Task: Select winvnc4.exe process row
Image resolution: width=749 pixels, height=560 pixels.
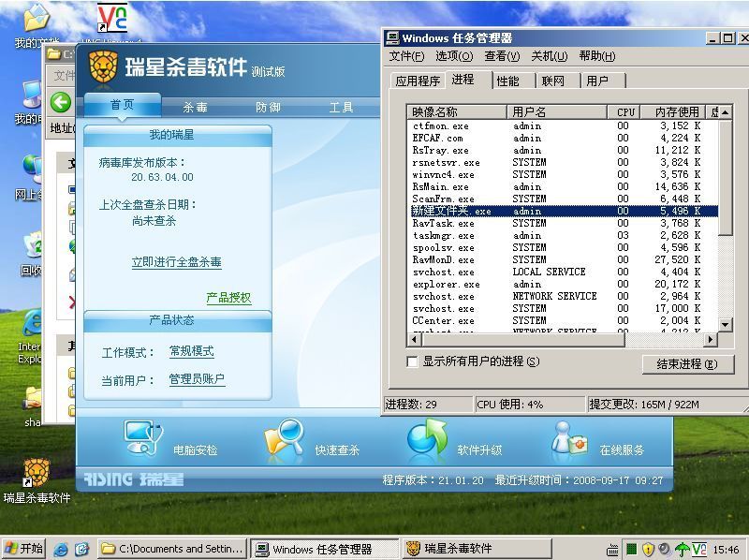Action: tap(564, 175)
